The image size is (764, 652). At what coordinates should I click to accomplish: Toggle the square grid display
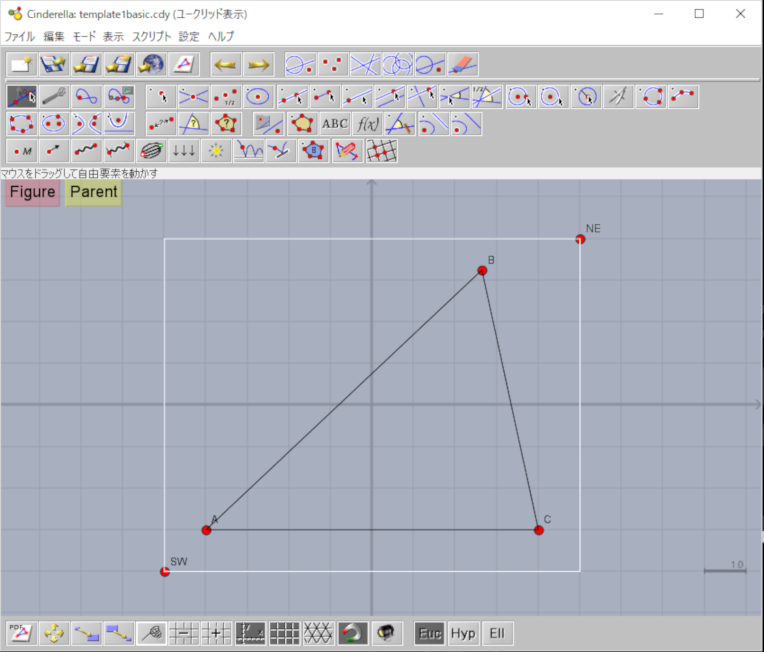click(285, 633)
